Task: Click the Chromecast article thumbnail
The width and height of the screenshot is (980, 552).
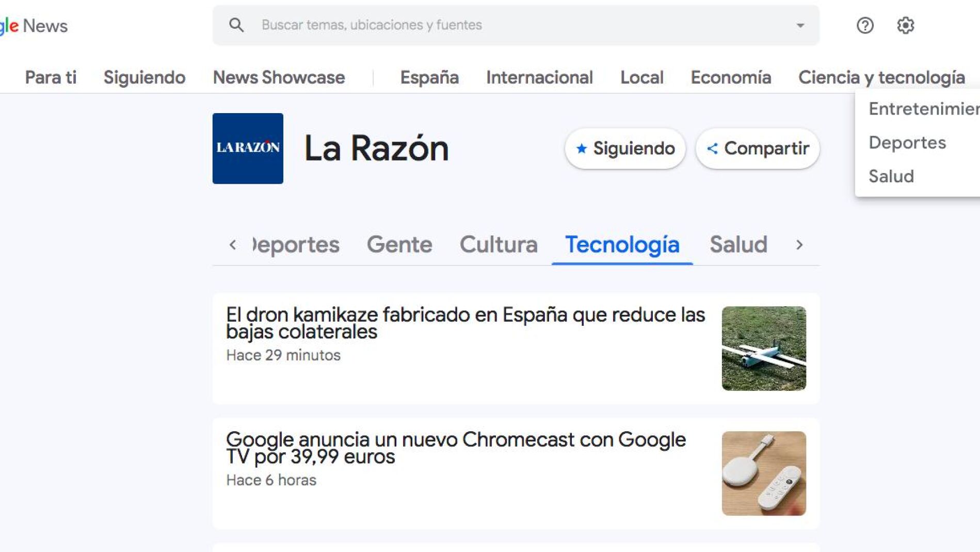Action: (x=764, y=474)
